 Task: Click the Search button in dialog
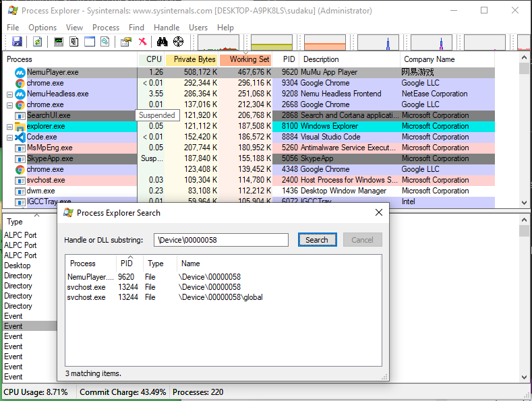point(317,240)
